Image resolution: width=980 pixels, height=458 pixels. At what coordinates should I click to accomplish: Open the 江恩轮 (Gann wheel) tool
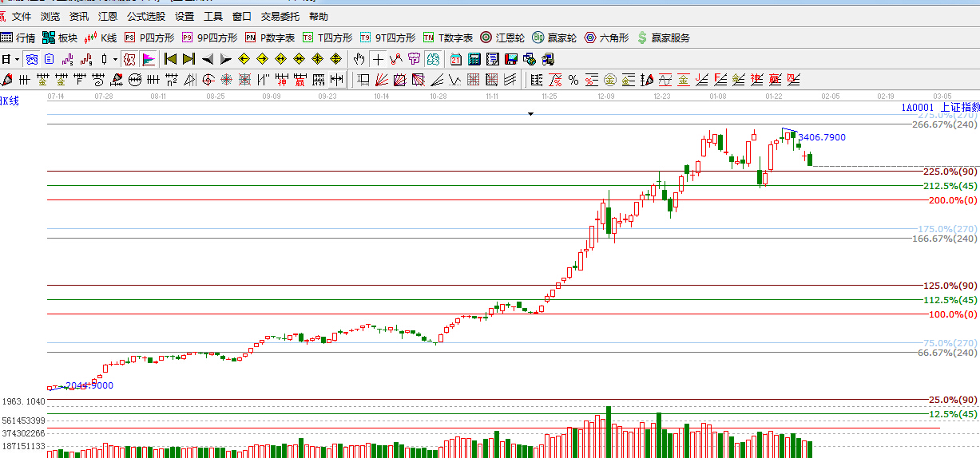(x=502, y=38)
